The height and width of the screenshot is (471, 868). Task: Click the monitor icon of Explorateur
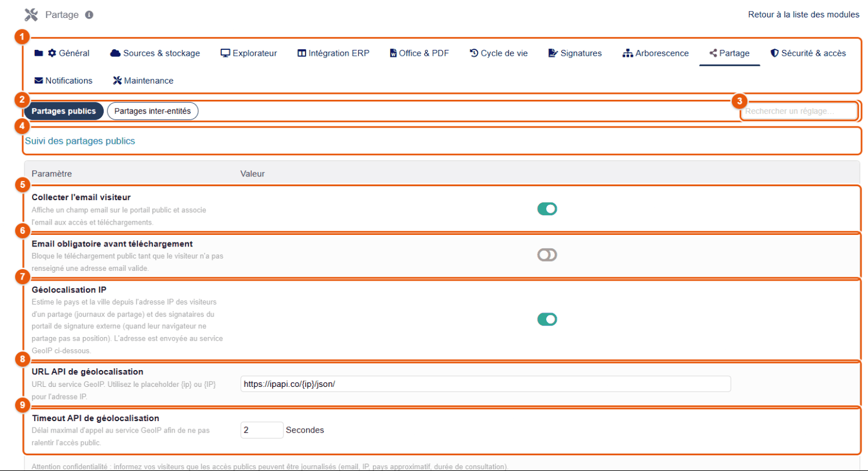point(226,53)
